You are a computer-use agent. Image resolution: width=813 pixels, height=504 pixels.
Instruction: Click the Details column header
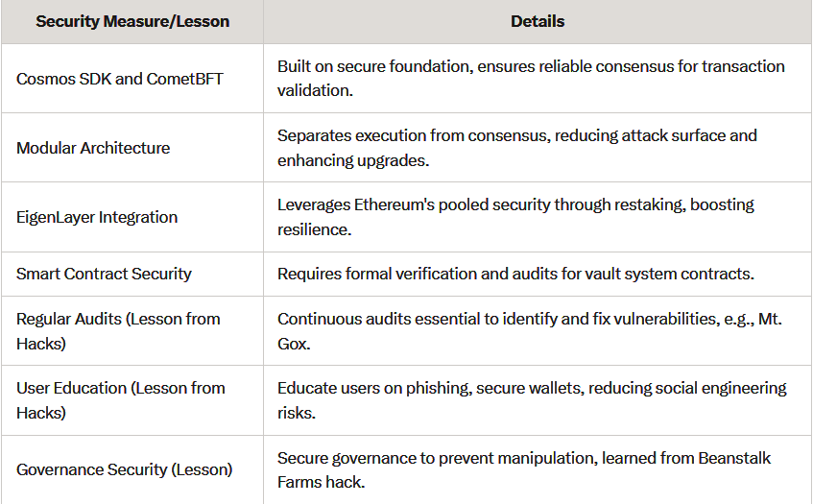tap(538, 21)
